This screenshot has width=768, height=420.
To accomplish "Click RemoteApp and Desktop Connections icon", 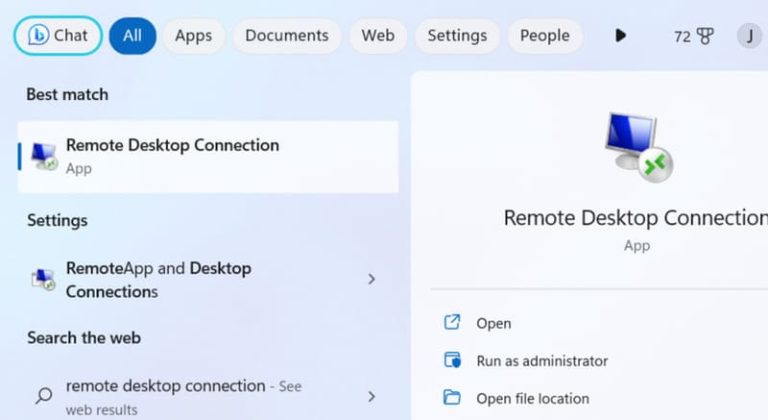I will (x=43, y=279).
